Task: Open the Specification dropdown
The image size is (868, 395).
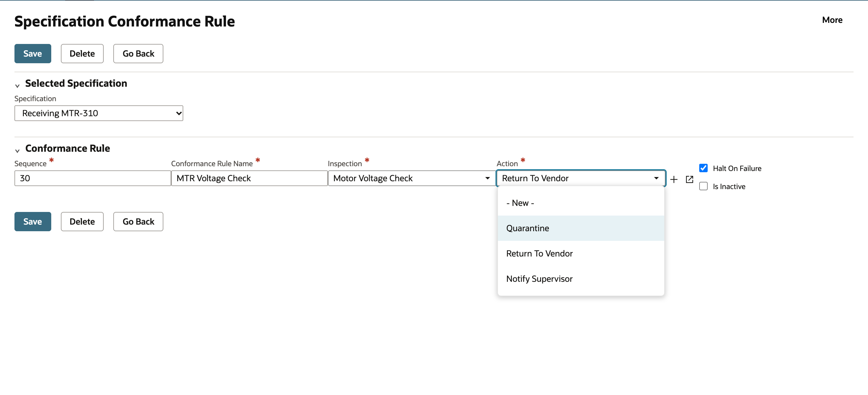Action: click(x=99, y=113)
